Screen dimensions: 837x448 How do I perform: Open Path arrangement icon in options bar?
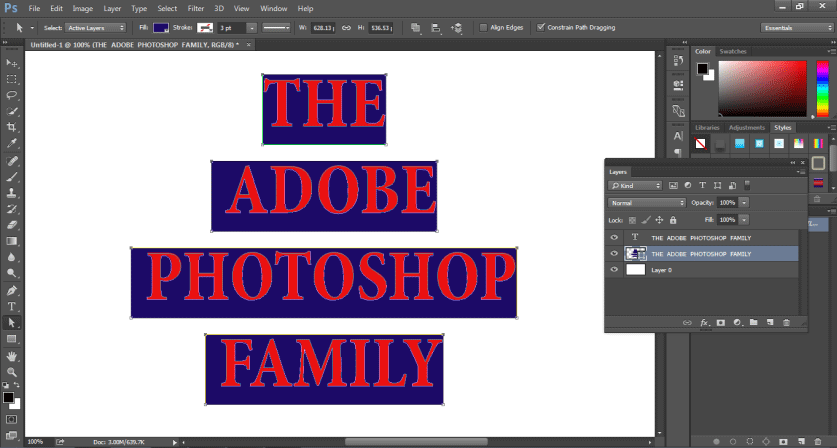(x=456, y=28)
